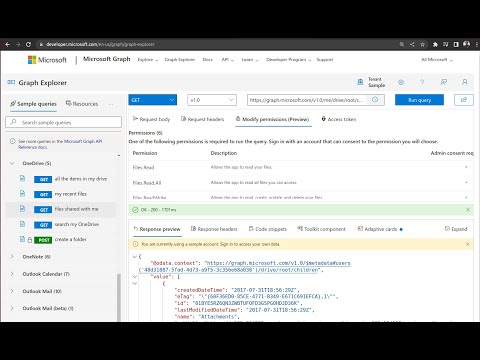Collapse the JSON root object arrow
The image size is (480, 360).
click(x=135, y=257)
